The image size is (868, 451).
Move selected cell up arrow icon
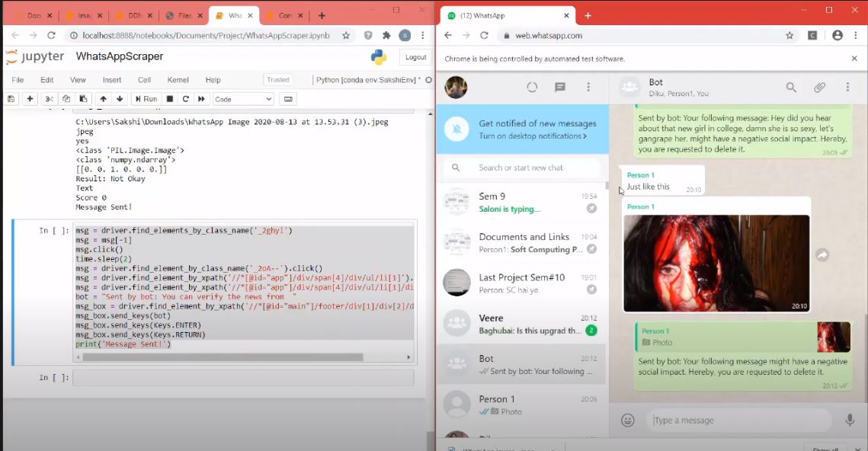pyautogui.click(x=103, y=99)
